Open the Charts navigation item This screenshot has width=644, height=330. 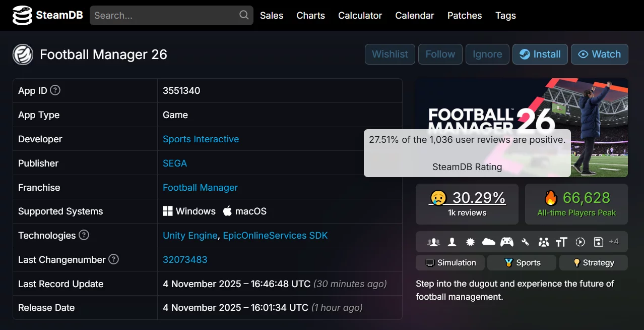click(x=310, y=16)
